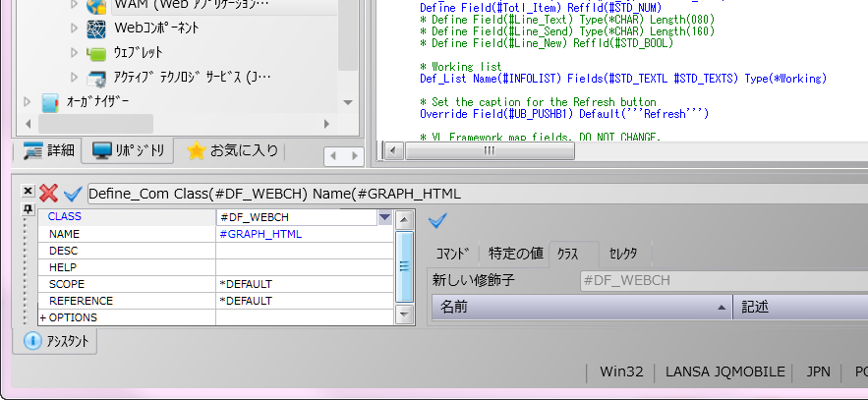Click the Override Field #UB_PUSHB1 line

564,114
